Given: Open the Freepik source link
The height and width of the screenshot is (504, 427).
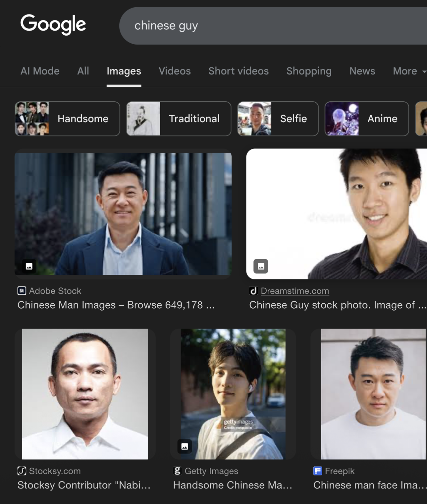Looking at the screenshot, I should [x=340, y=471].
